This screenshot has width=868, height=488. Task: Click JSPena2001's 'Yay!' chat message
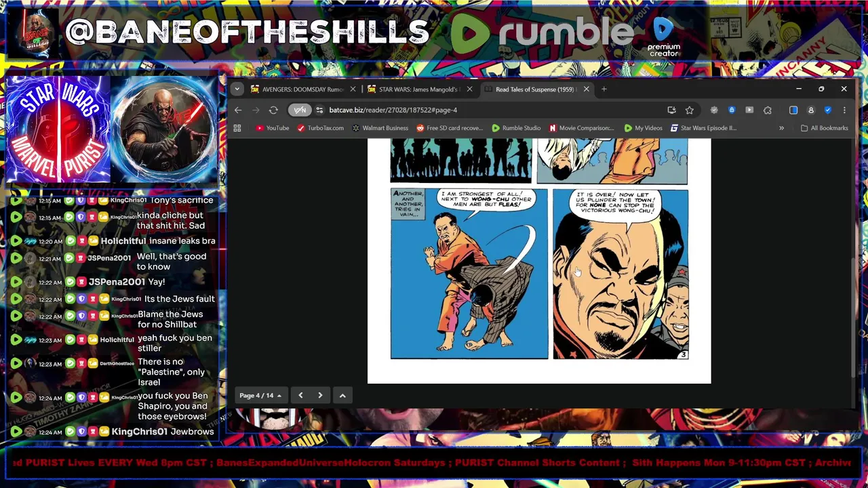click(x=156, y=282)
